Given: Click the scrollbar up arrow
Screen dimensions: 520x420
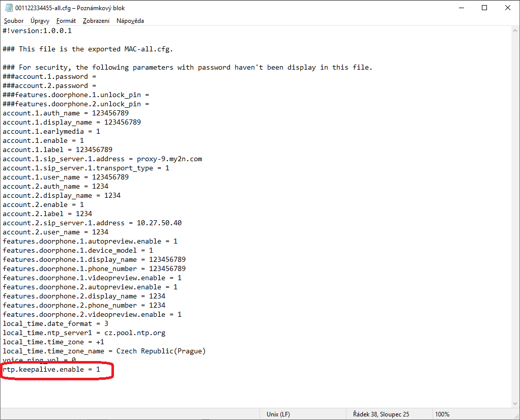Looking at the screenshot, I should coord(515,31).
